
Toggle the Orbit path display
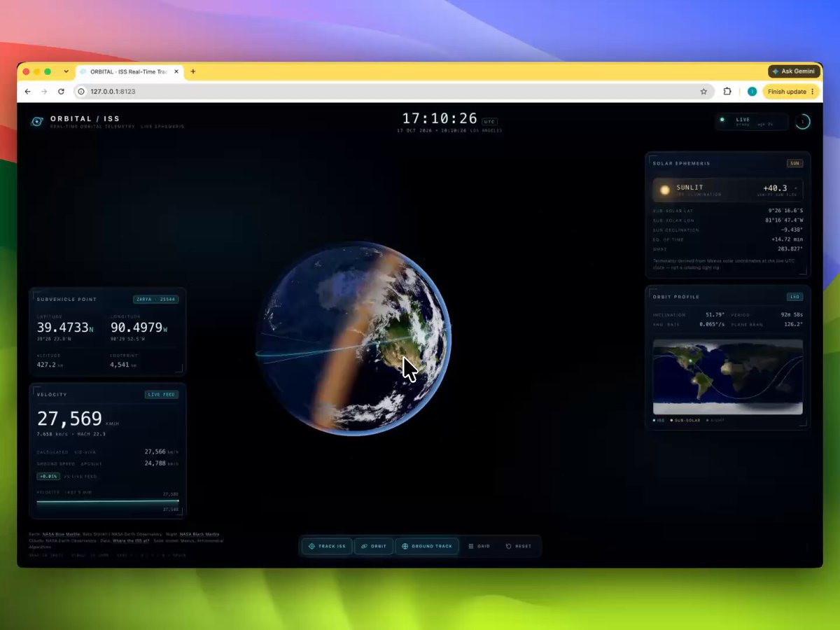pyautogui.click(x=374, y=546)
